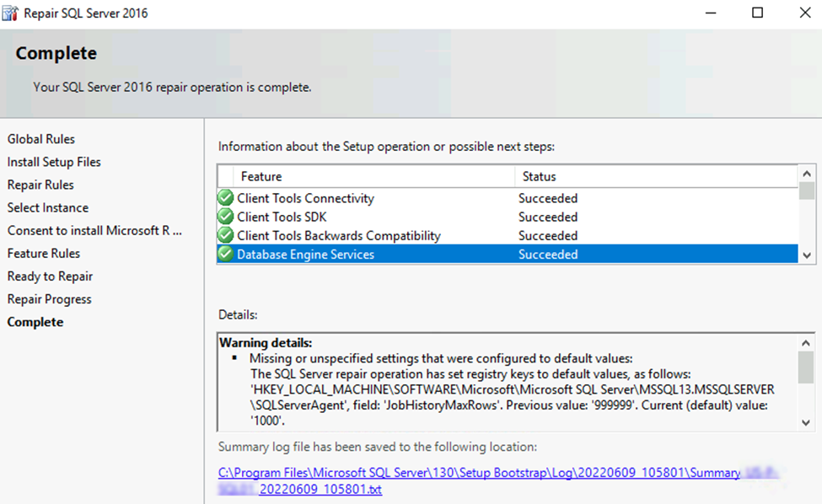The height and width of the screenshot is (504, 822).
Task: Select Install Setup Files step
Action: point(54,162)
